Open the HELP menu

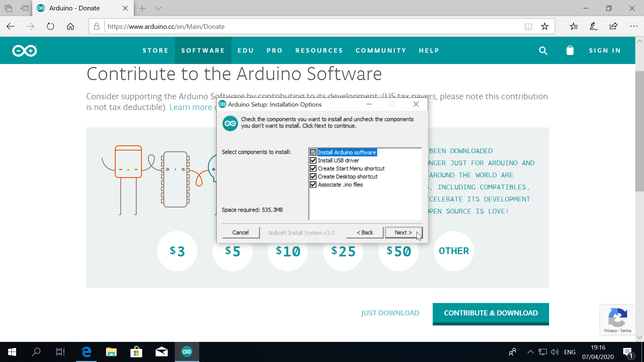pos(429,51)
